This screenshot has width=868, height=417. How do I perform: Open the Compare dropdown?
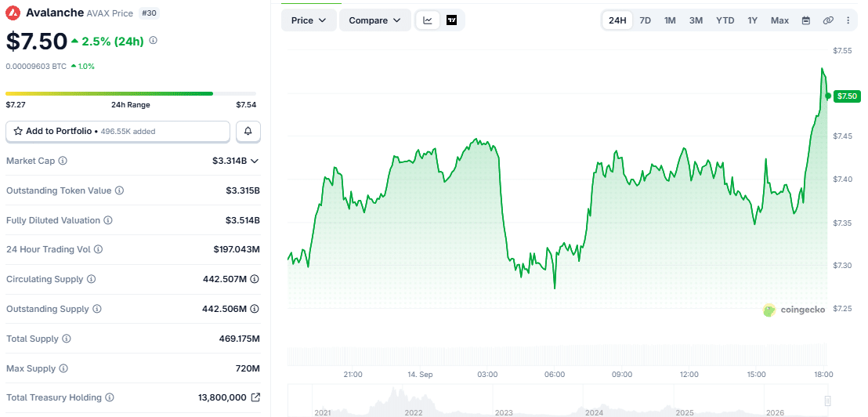coord(374,20)
